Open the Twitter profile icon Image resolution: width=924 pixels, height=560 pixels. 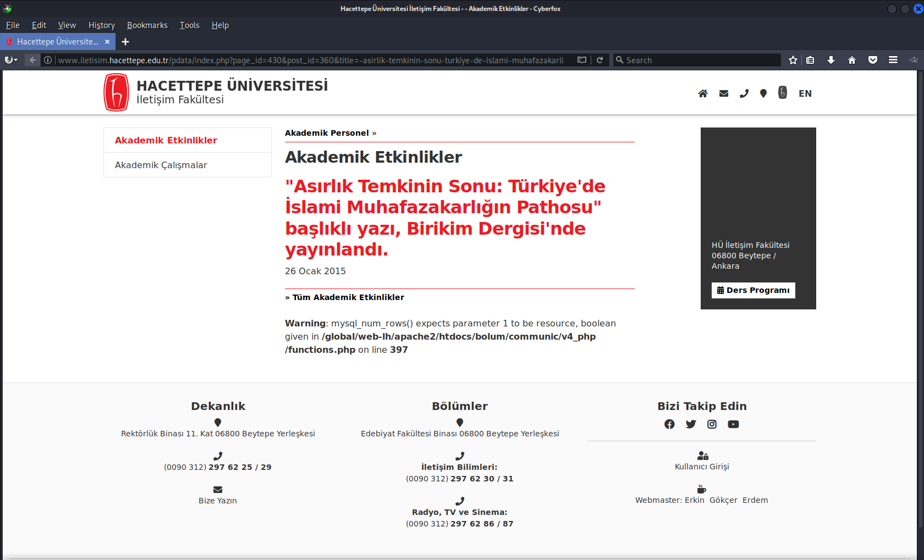691,424
